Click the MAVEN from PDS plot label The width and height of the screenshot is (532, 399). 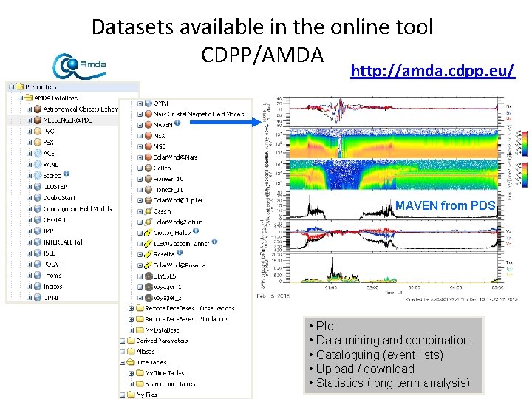[445, 205]
